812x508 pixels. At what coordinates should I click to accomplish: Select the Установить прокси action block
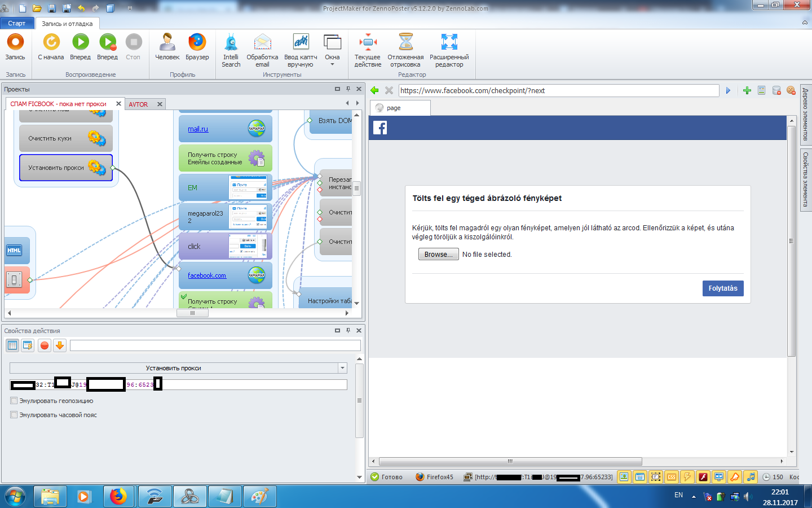[66, 168]
